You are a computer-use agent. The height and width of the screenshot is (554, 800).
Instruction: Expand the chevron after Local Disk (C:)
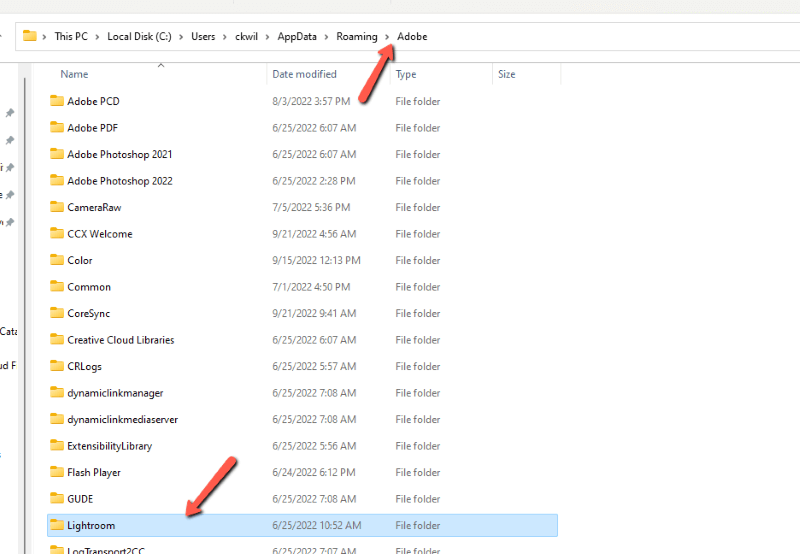[x=181, y=37]
